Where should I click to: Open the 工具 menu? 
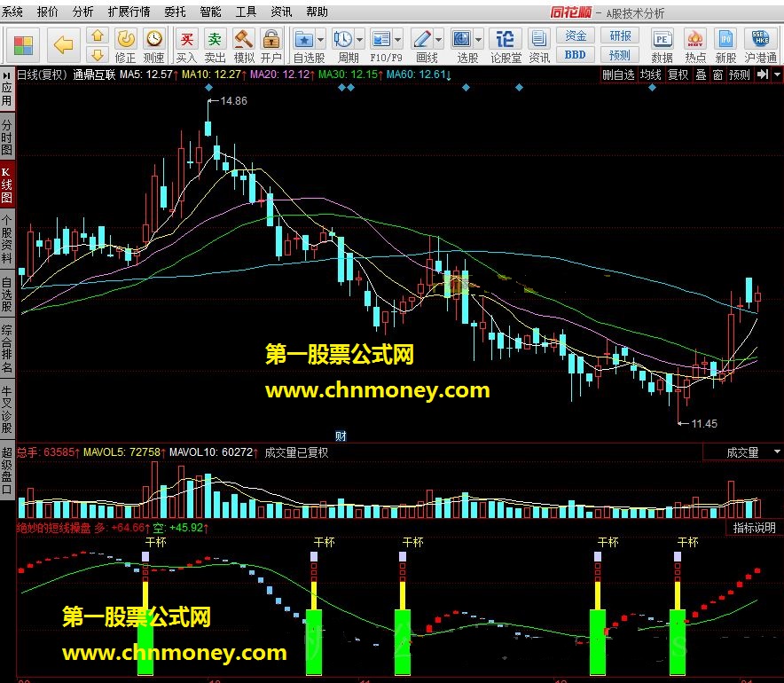coord(246,12)
